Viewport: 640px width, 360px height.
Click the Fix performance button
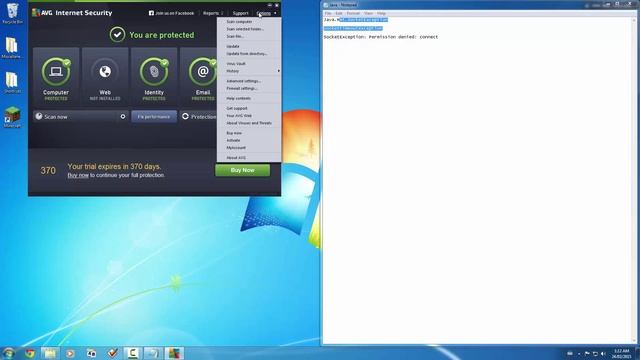coord(154,117)
